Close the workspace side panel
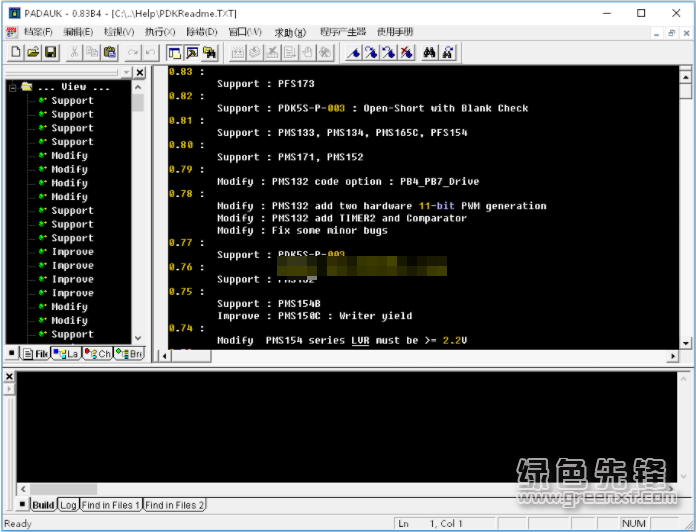 140,72
